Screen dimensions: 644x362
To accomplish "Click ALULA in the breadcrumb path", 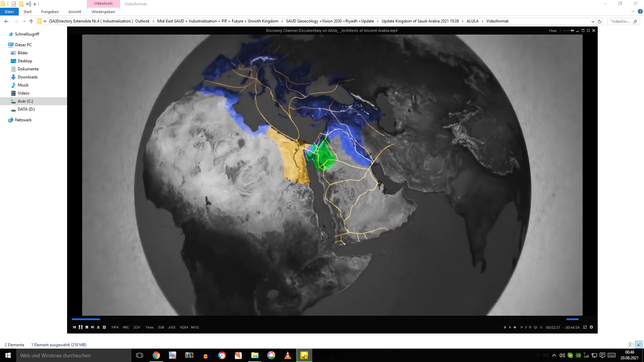I will [472, 21].
